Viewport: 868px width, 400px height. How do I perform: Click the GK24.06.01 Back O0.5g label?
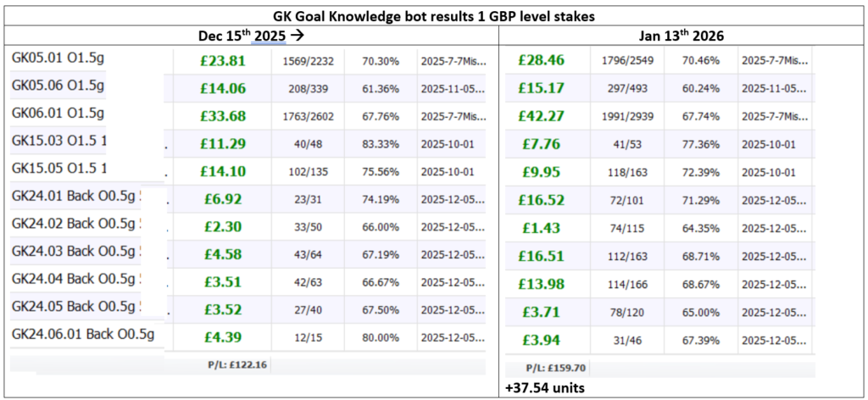tap(83, 334)
